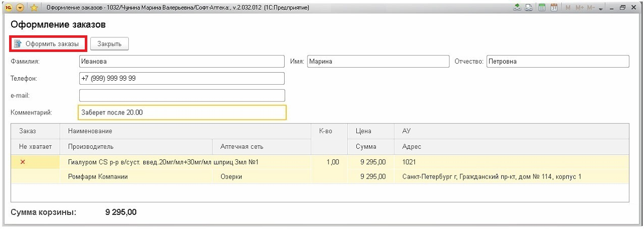The width and height of the screenshot is (644, 229).
Task: Click the Телефон input field
Action: point(182,79)
